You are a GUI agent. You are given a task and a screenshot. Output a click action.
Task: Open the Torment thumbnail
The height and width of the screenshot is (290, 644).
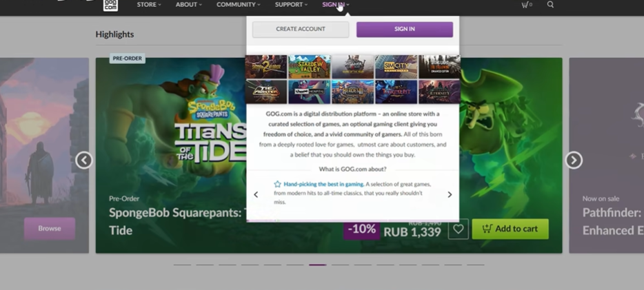396,92
